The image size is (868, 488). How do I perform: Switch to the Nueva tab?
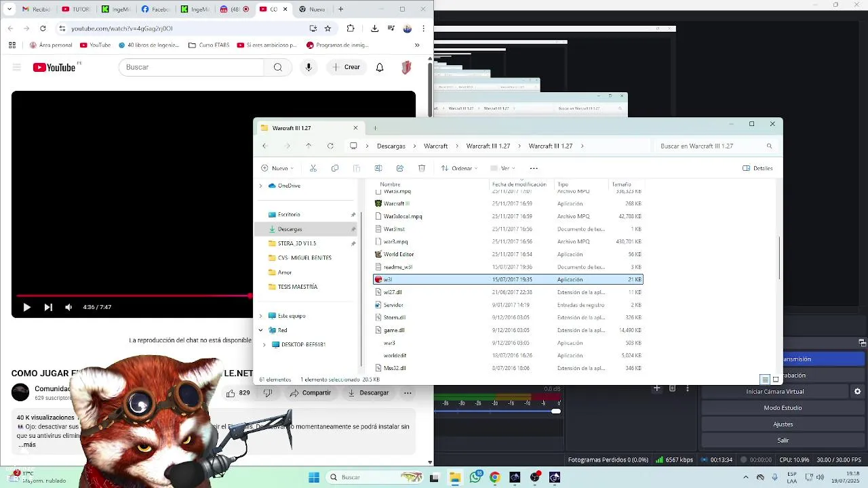click(311, 9)
